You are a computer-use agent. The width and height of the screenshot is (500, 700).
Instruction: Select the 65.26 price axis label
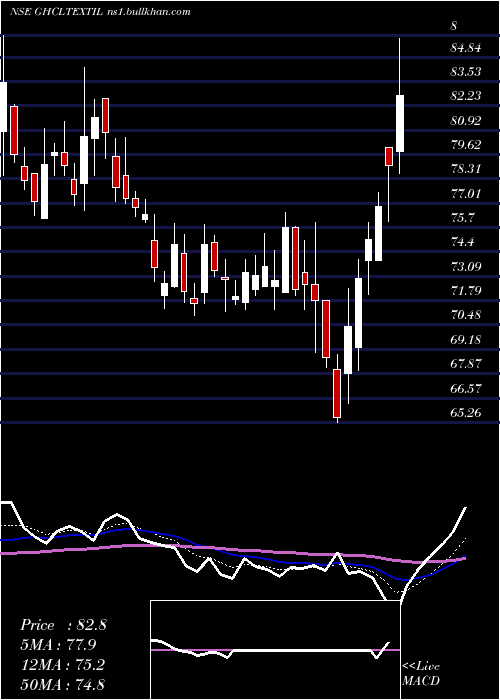466,412
